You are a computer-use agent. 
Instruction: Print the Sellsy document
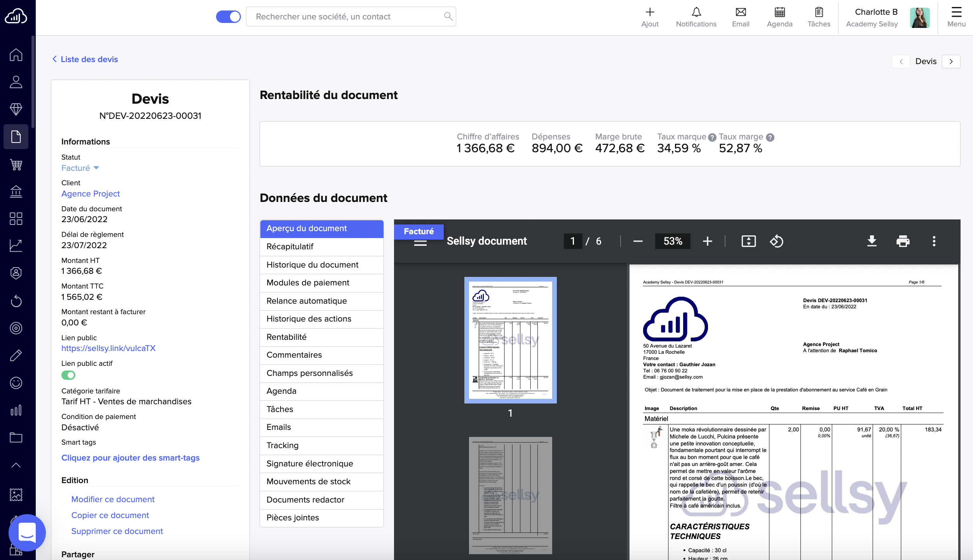click(x=903, y=241)
